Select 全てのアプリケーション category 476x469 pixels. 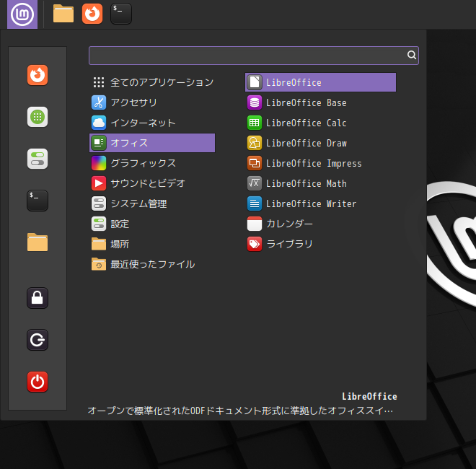pyautogui.click(x=152, y=82)
